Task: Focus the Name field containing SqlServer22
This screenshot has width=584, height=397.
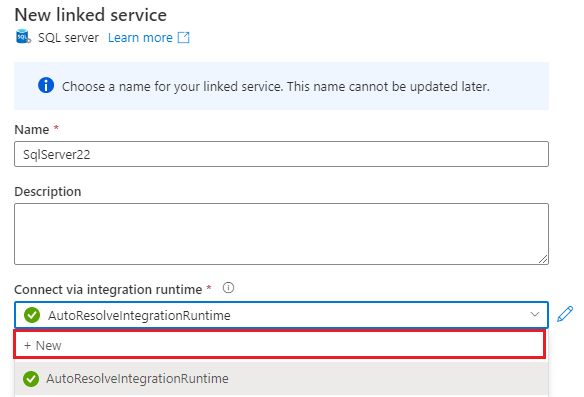Action: click(281, 154)
